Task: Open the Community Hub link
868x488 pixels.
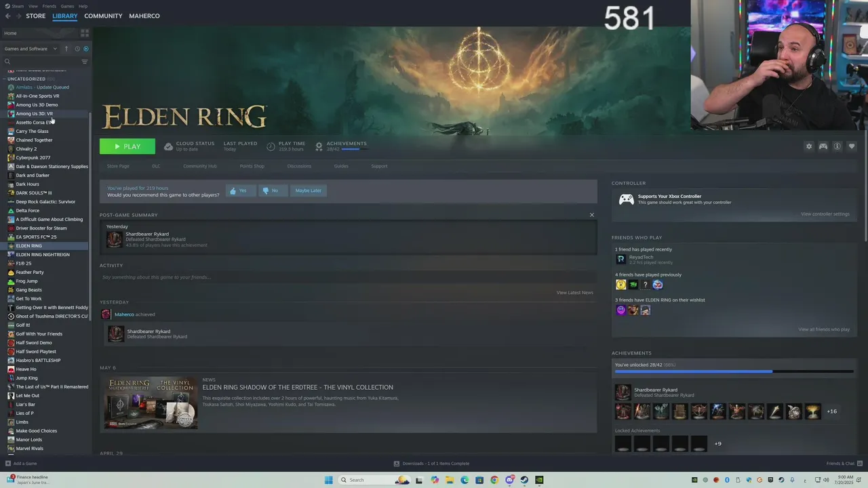Action: (x=199, y=166)
